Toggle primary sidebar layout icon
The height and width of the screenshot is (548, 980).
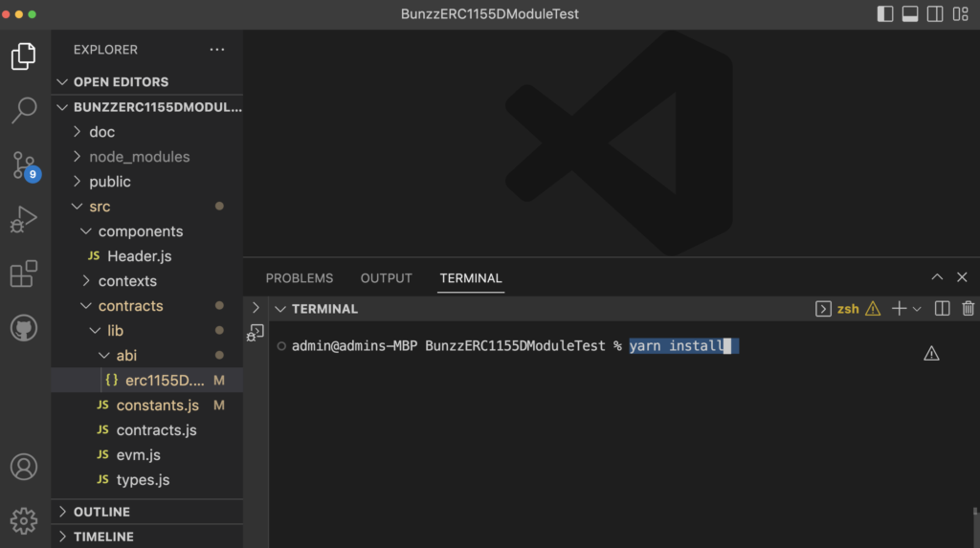click(x=885, y=13)
